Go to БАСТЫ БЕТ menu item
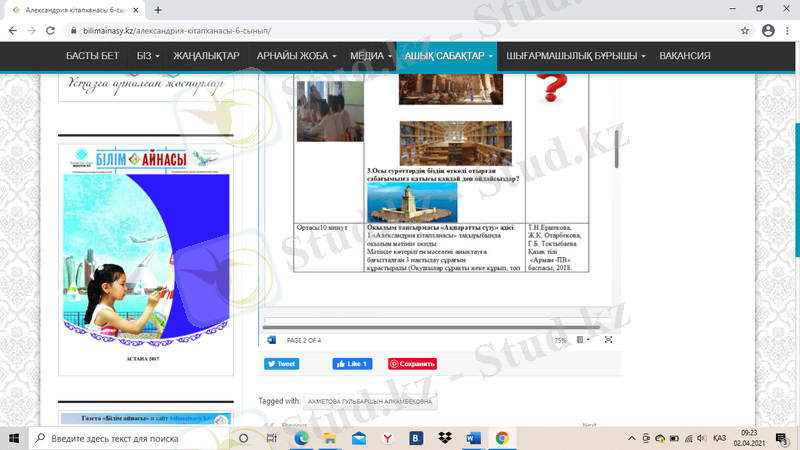 click(x=92, y=56)
